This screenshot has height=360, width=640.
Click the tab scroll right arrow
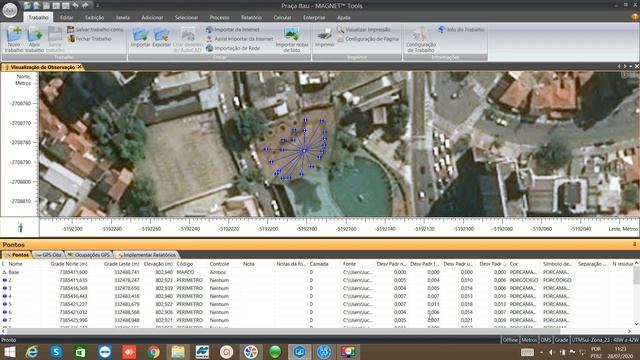pyautogui.click(x=625, y=66)
